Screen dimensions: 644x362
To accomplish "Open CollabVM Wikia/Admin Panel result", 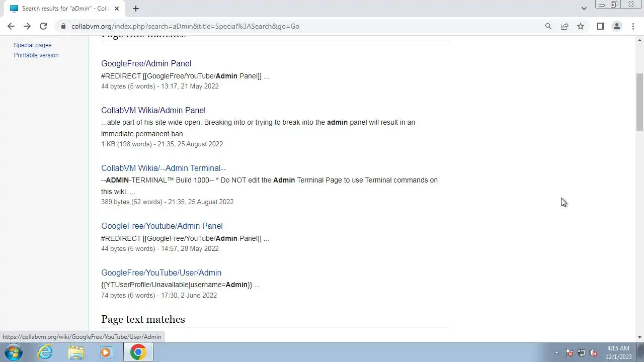I will [x=153, y=110].
